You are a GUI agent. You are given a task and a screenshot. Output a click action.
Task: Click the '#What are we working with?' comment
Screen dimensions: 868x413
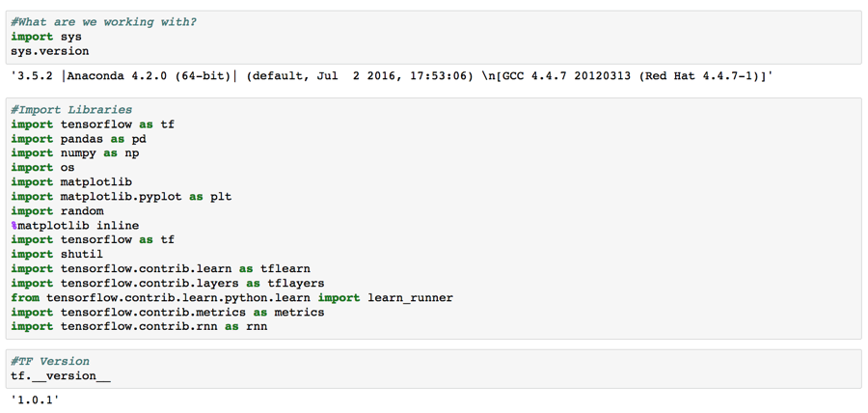tap(104, 23)
